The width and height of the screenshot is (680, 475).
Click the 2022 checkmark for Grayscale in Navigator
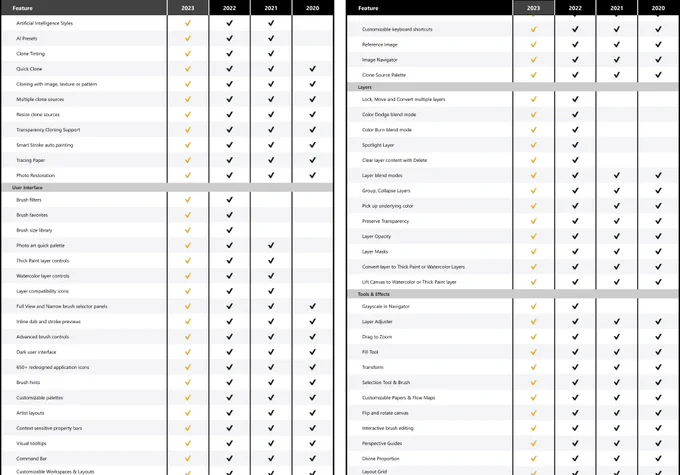click(x=575, y=306)
